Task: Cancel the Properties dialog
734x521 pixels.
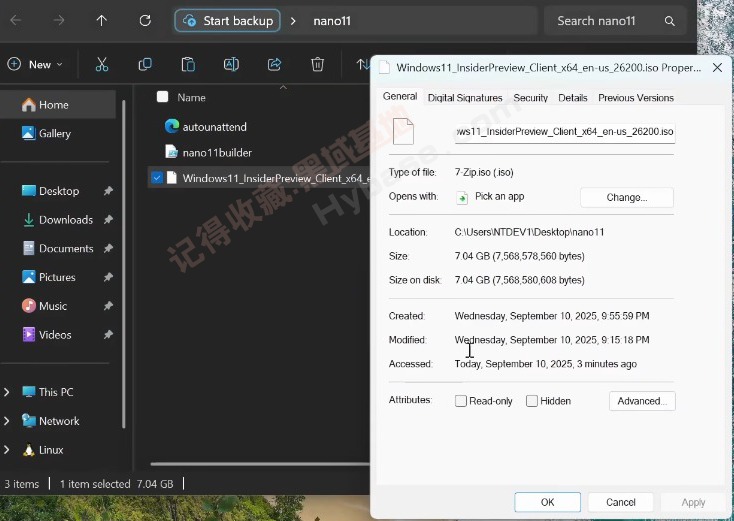Action: 621,502
